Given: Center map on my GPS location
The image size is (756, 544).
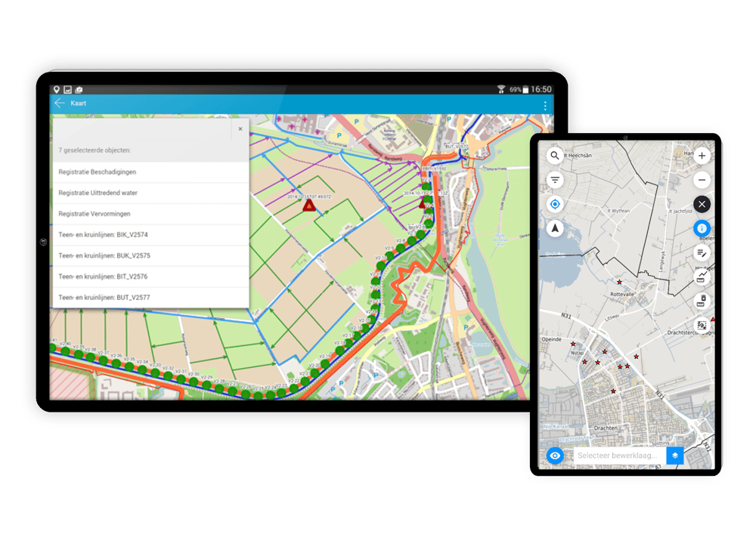Looking at the screenshot, I should [x=555, y=204].
